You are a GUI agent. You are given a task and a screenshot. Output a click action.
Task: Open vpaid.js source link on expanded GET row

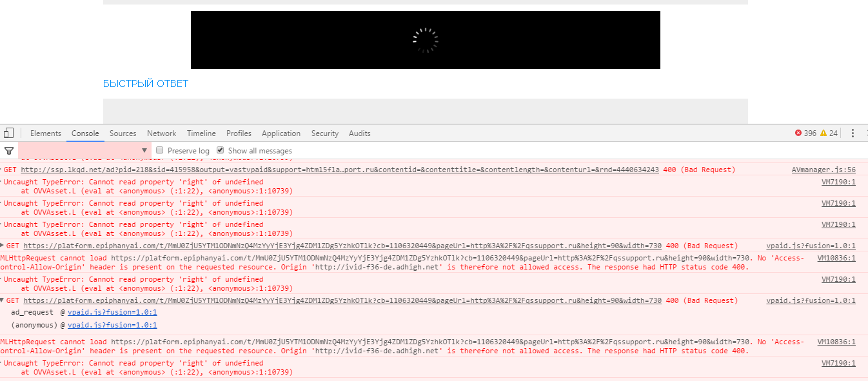point(811,300)
